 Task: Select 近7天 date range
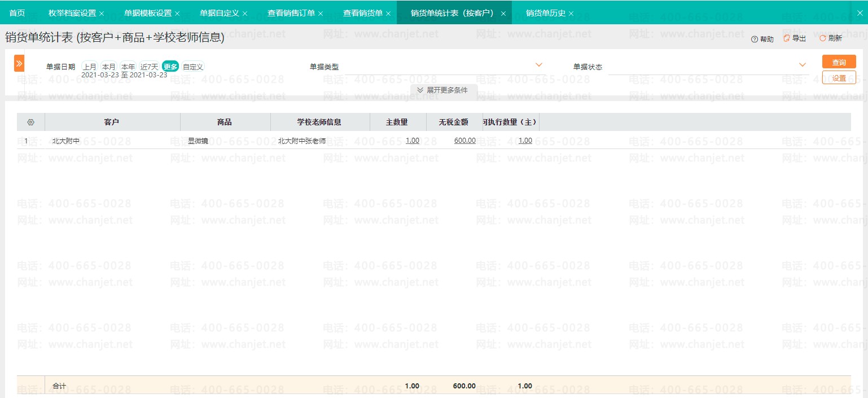click(x=150, y=67)
